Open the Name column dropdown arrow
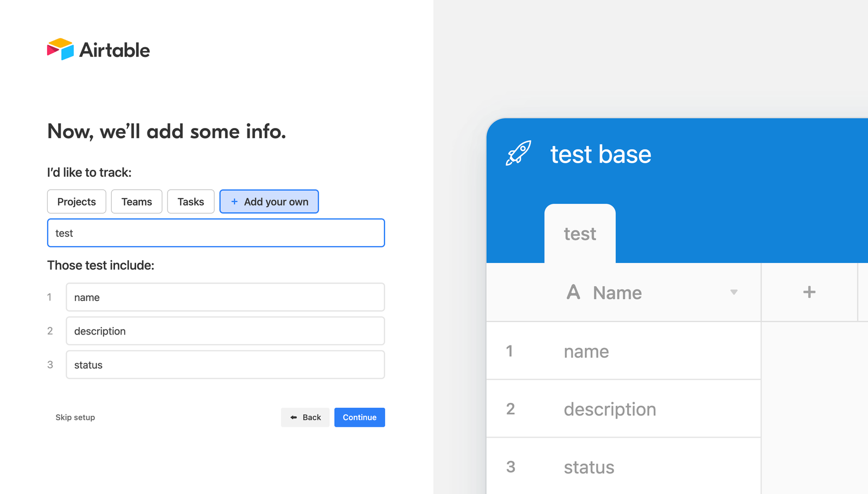Image resolution: width=868 pixels, height=494 pixels. 734,292
